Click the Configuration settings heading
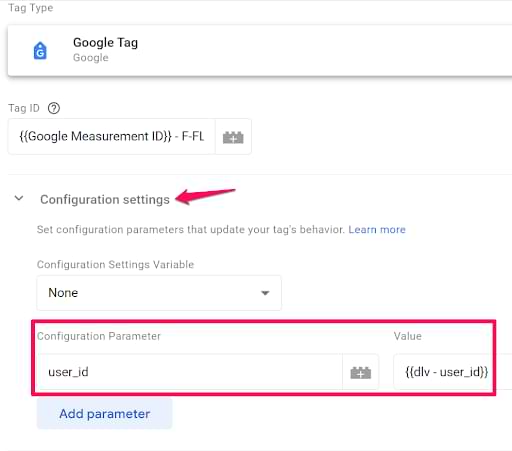512x451 pixels. (105, 199)
